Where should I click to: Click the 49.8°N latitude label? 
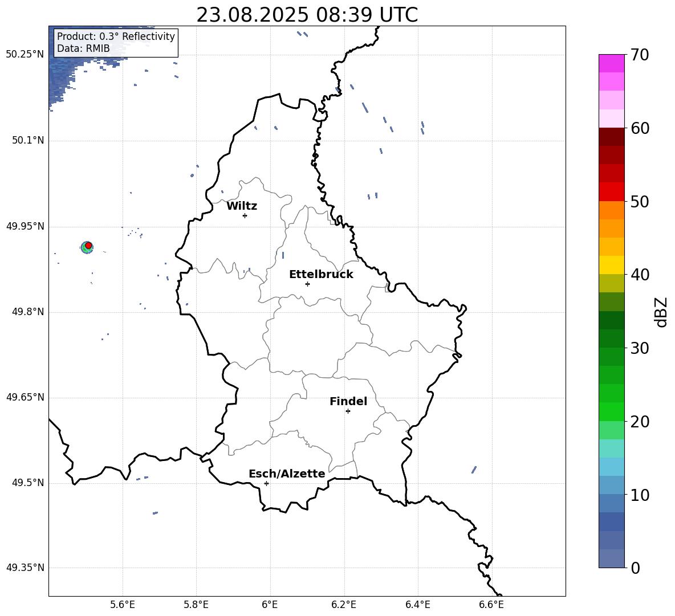(27, 312)
